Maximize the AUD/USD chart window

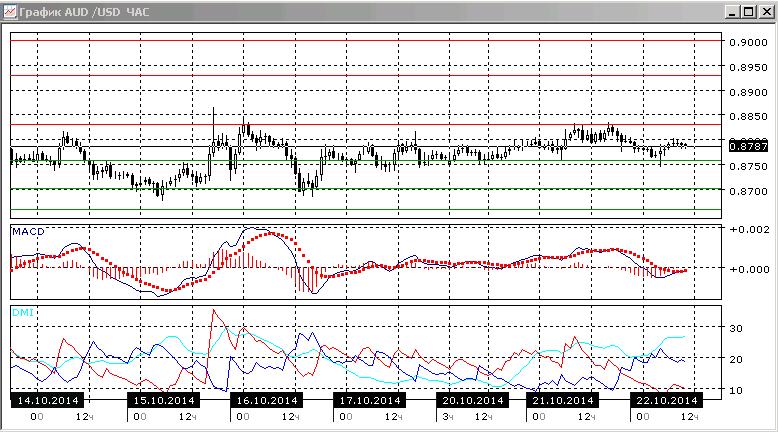point(749,11)
